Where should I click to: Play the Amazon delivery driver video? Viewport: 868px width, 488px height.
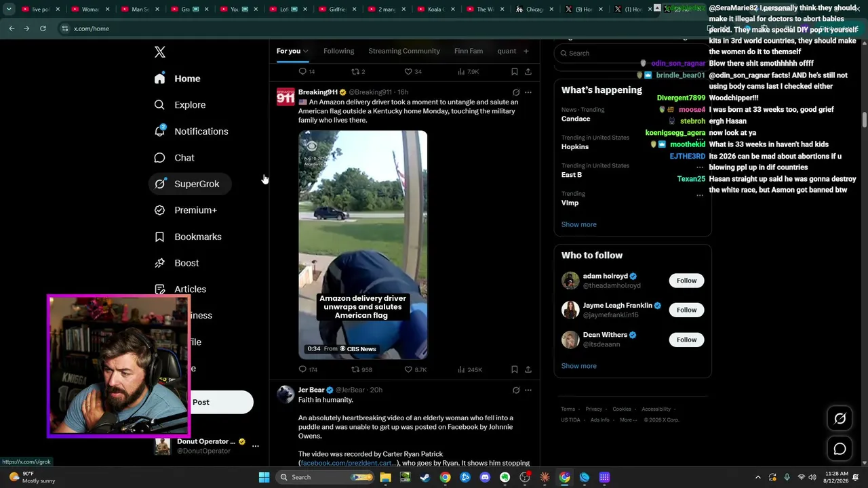363,245
